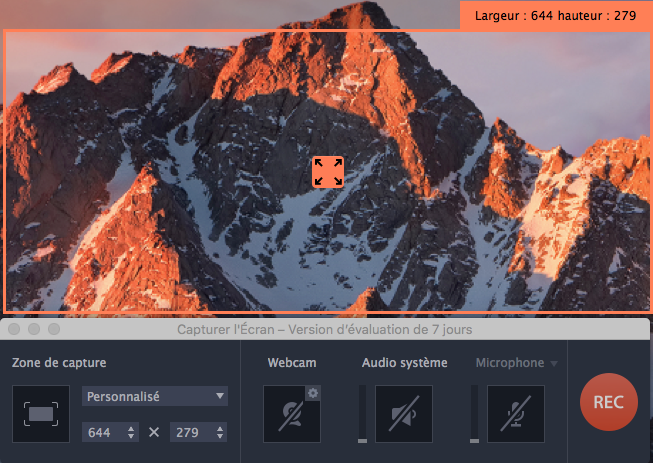Minimize the Capturer l'Écran window
Viewport: 653px width, 463px height.
point(34,329)
